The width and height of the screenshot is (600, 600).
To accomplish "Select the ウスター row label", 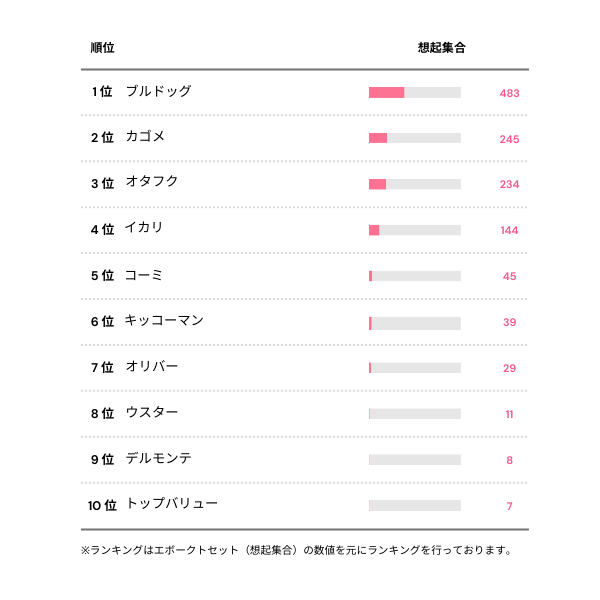I will point(152,413).
